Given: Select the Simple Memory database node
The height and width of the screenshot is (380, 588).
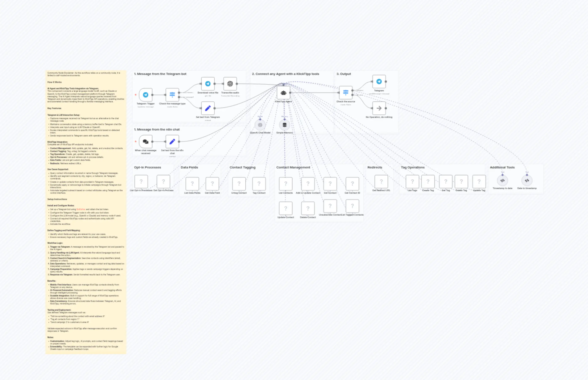Looking at the screenshot, I should click(284, 125).
